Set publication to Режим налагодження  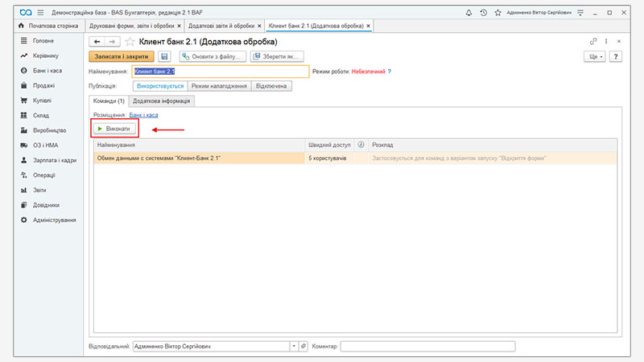219,85
